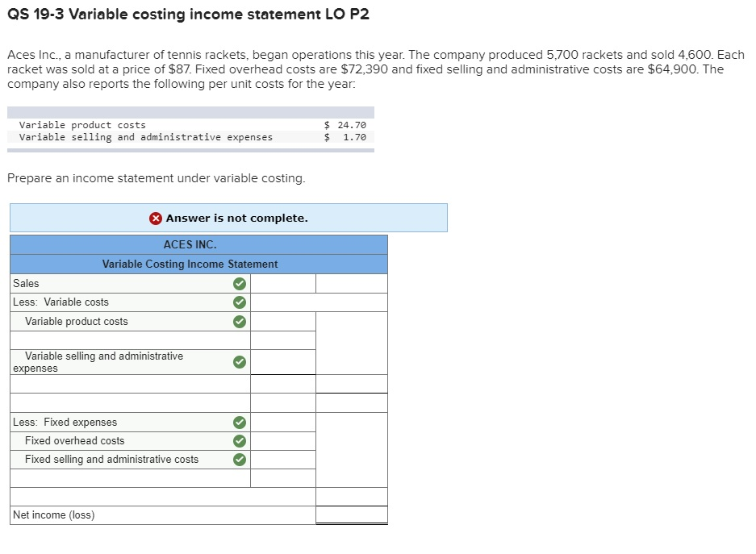Click the red X error icon

[x=155, y=218]
